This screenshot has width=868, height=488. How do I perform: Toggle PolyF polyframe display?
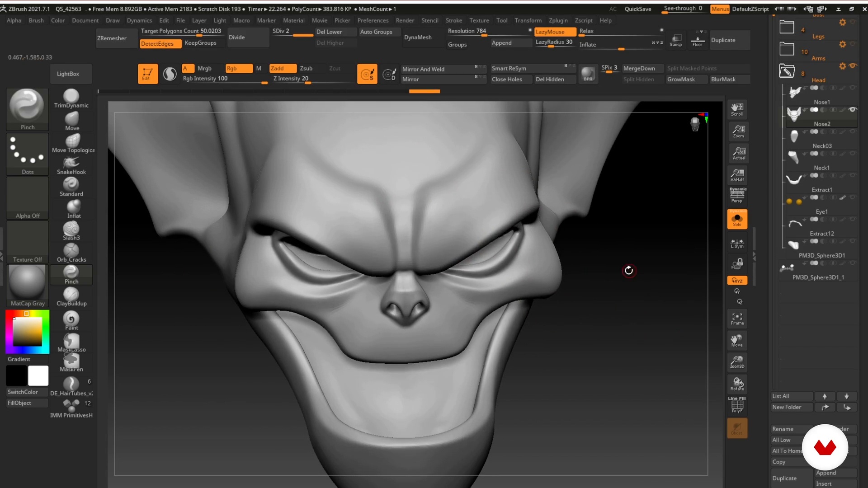point(737,405)
